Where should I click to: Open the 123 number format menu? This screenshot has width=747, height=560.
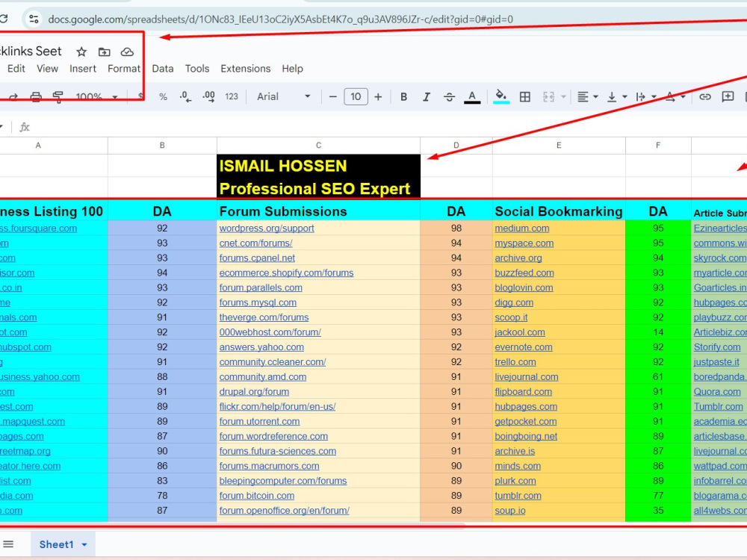[x=232, y=96]
